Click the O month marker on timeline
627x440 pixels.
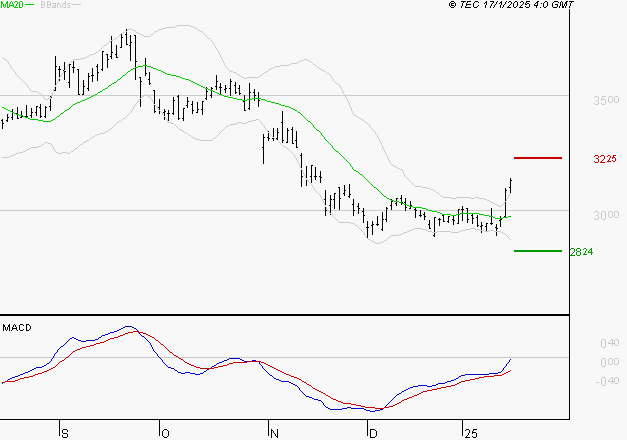[x=165, y=433]
